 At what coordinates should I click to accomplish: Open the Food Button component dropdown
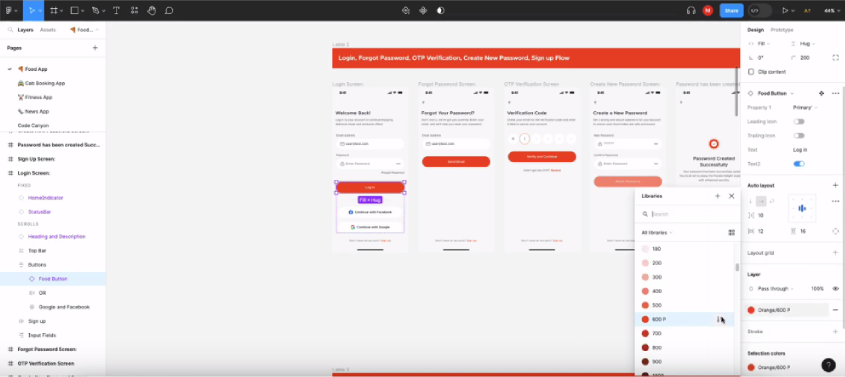coord(775,93)
